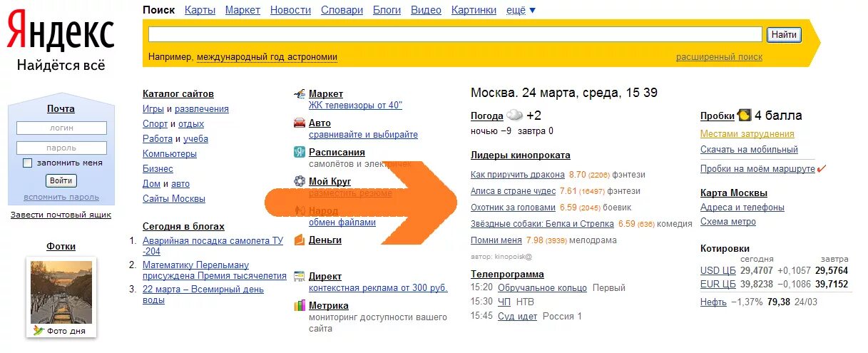
Task: Open the Компьютеры catalog link
Action: (x=170, y=153)
